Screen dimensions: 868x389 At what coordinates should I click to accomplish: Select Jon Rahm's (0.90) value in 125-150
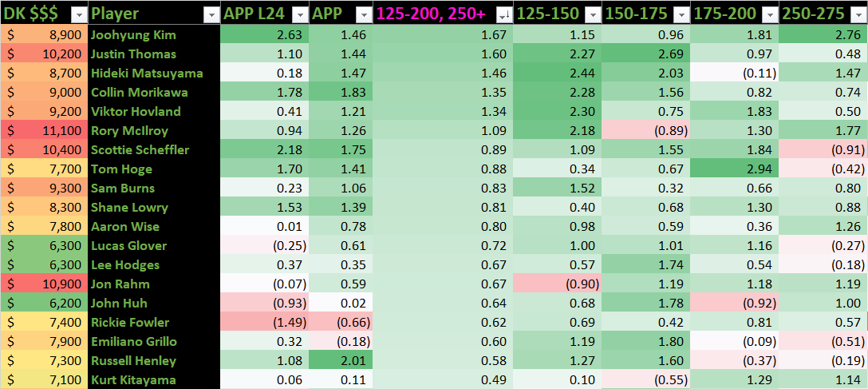point(558,284)
